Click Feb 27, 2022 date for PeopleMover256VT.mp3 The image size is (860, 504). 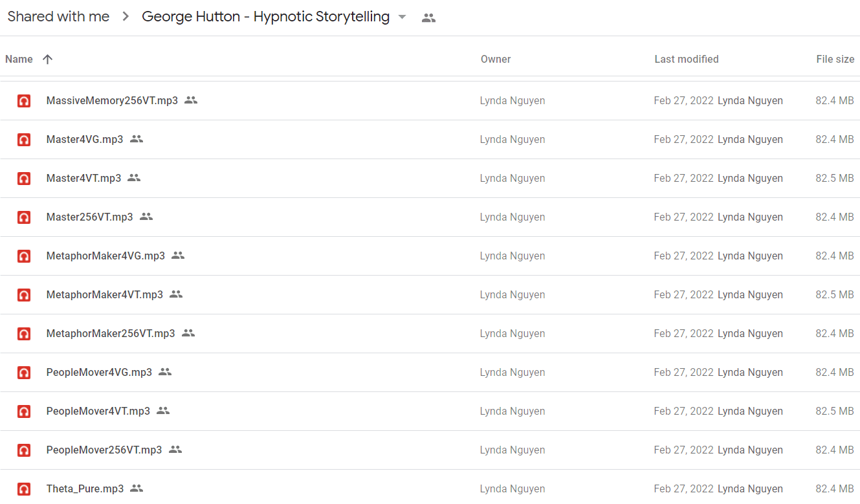point(683,450)
